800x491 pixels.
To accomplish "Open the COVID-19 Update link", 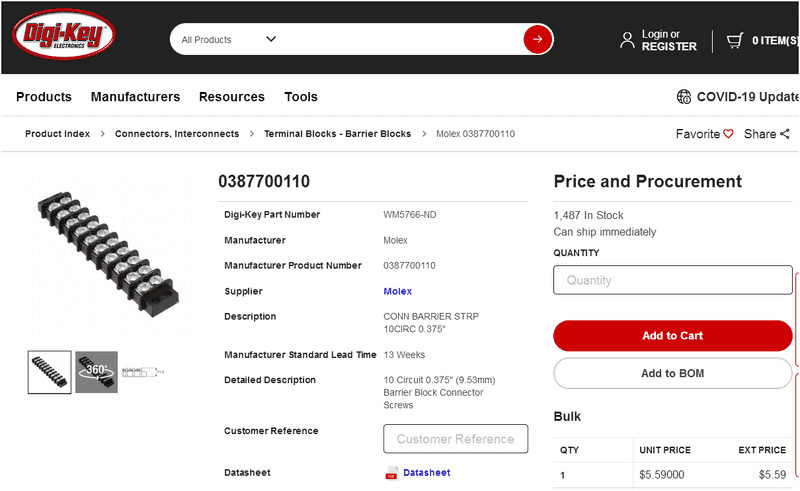I will pos(747,96).
